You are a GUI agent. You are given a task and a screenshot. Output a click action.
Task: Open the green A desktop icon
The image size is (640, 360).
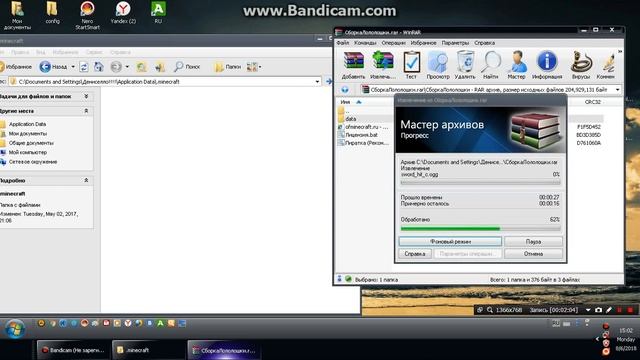158,13
